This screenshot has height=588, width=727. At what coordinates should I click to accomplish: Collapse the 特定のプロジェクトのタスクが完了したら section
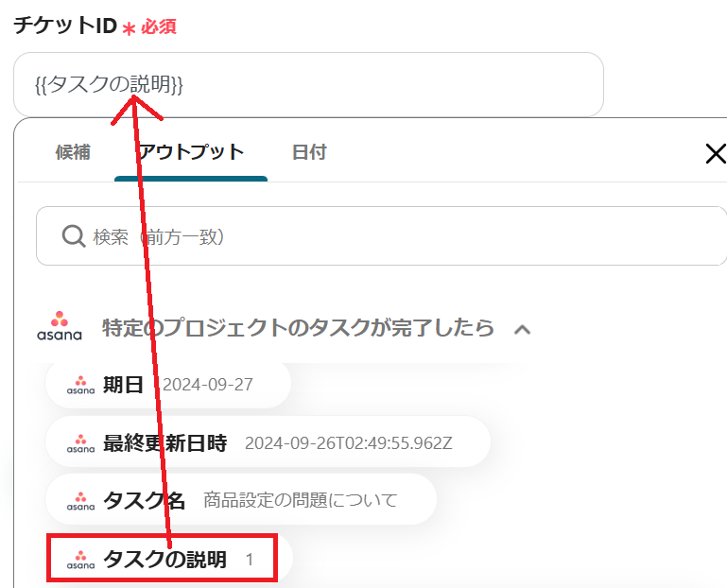coord(522,330)
